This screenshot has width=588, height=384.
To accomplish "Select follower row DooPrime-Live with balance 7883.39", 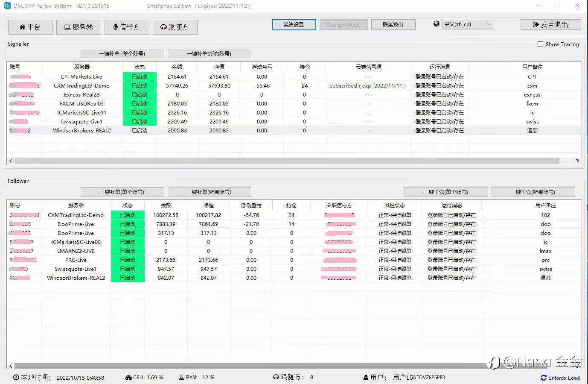I will point(294,224).
